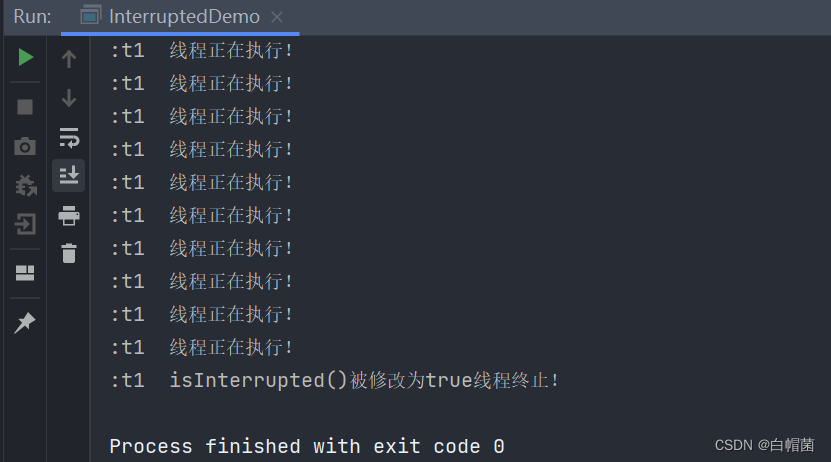The height and width of the screenshot is (462, 831).
Task: Click the exit arrow icon
Action: (x=25, y=224)
